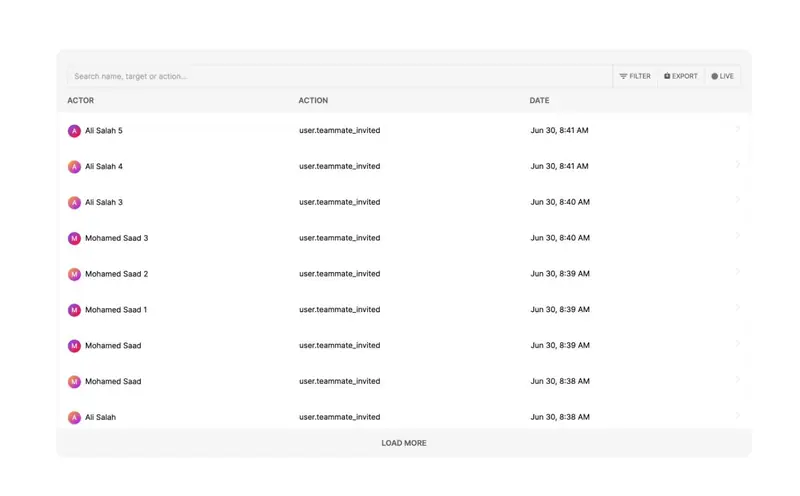This screenshot has width=800, height=496.
Task: Click the Mohamed Saad 3 avatar icon
Action: point(74,238)
